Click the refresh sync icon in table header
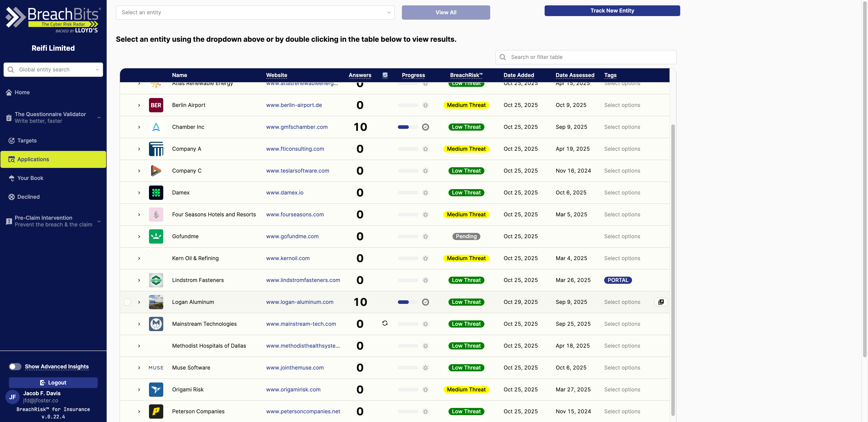Viewport: 868px width, 422px height. pos(385,75)
